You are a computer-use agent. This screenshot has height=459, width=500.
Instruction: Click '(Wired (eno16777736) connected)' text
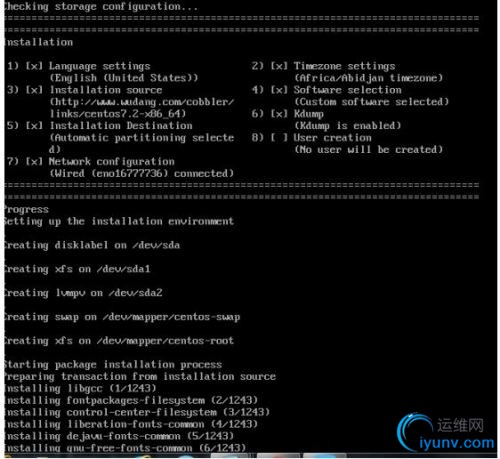click(142, 174)
